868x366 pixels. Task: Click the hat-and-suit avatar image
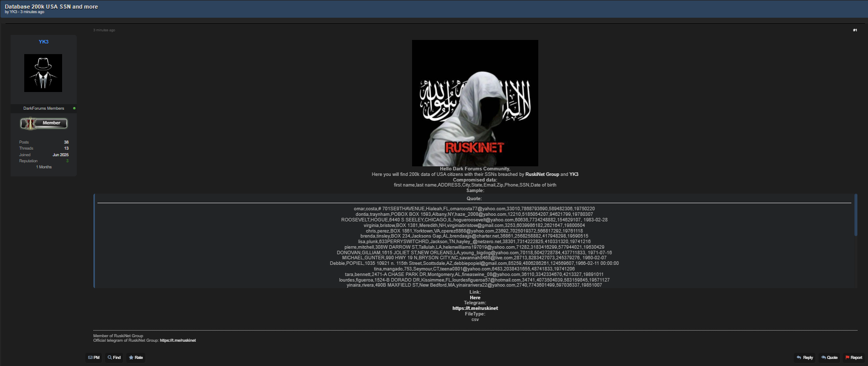click(43, 73)
